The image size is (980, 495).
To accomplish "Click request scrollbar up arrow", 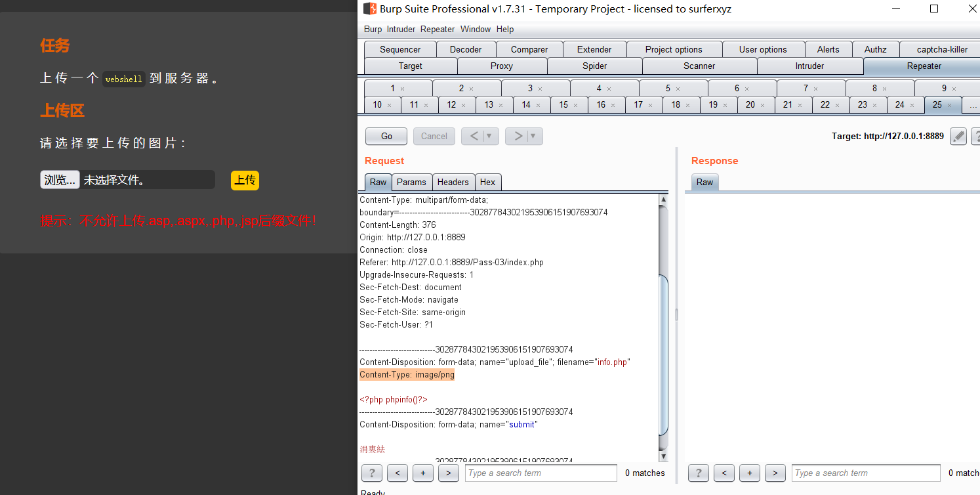I will (663, 199).
